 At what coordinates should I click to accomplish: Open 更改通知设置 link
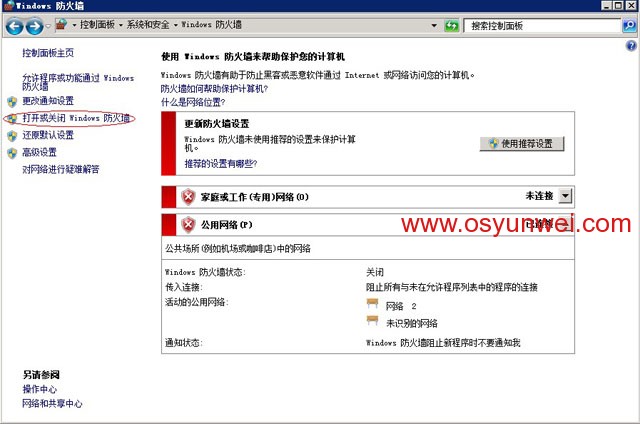(x=48, y=100)
